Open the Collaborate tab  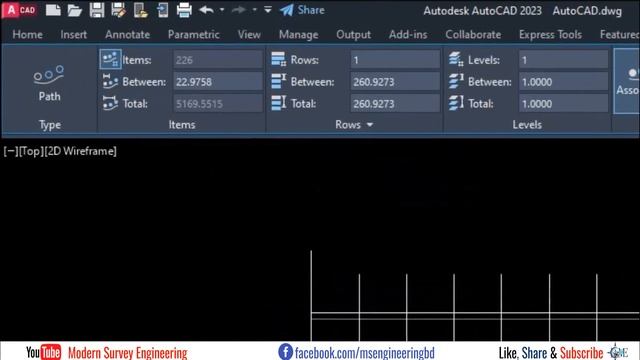click(473, 35)
